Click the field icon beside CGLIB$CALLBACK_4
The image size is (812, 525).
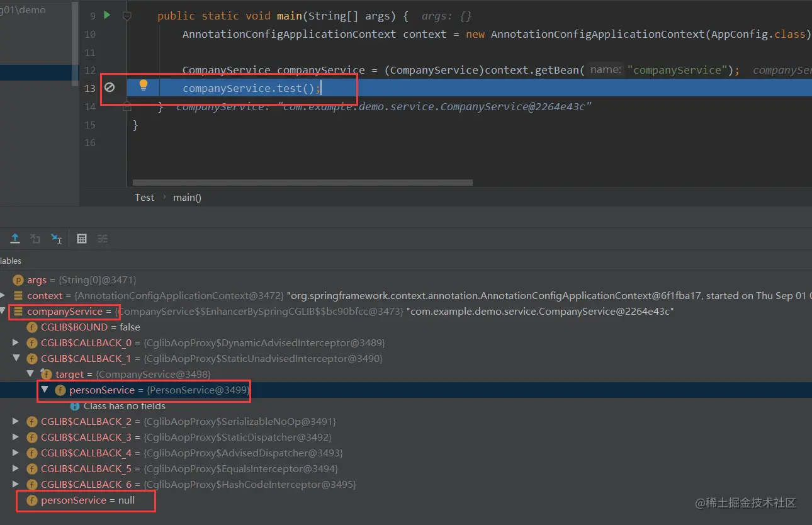(x=32, y=453)
